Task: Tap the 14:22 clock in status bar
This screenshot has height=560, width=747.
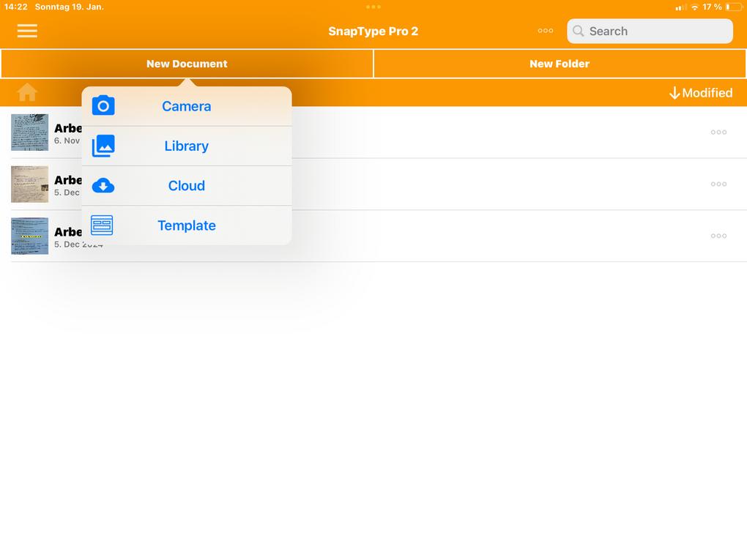Action: click(15, 7)
